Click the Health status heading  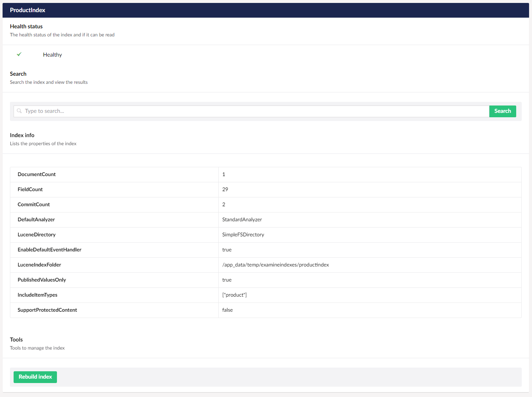[x=26, y=26]
